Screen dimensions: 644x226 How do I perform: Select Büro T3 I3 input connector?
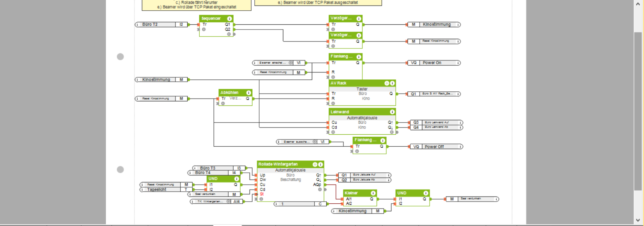[219, 168]
